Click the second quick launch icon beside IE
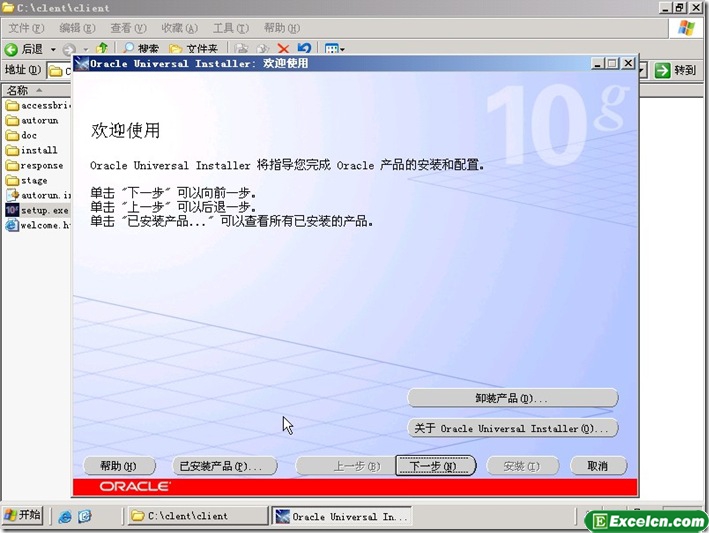 85,516
